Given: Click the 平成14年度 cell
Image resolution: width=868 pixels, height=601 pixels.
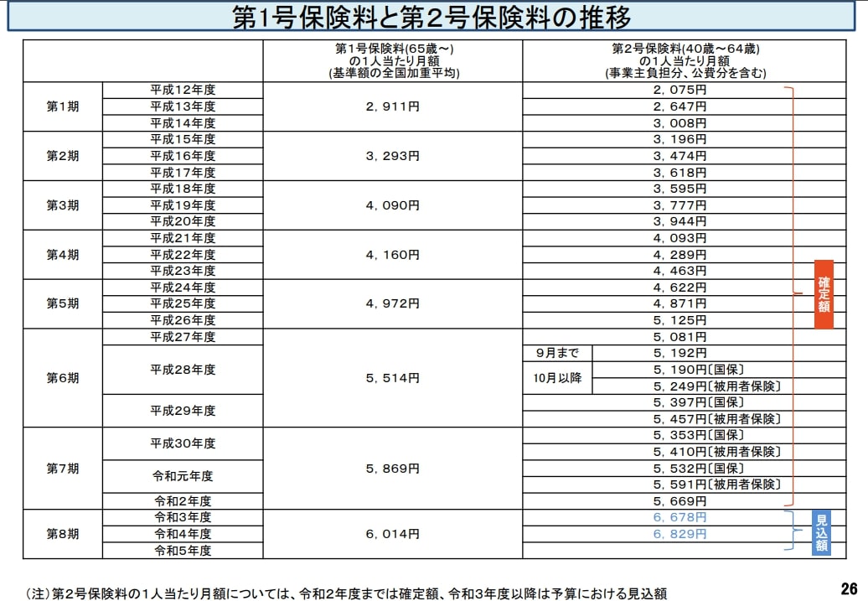Looking at the screenshot, I should coord(183,123).
